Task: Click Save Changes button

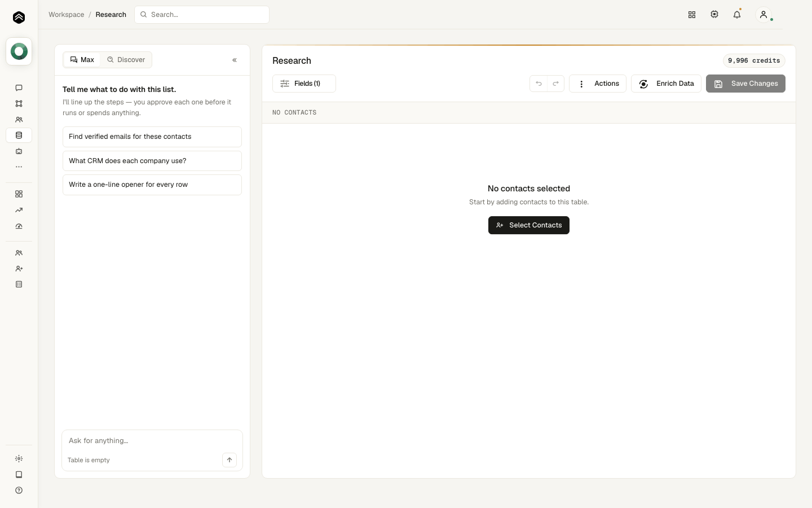Action: (x=745, y=84)
